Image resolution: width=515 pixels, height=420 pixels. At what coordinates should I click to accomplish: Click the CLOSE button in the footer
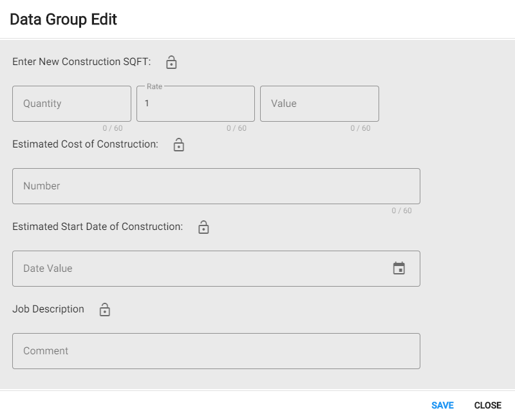click(x=487, y=405)
